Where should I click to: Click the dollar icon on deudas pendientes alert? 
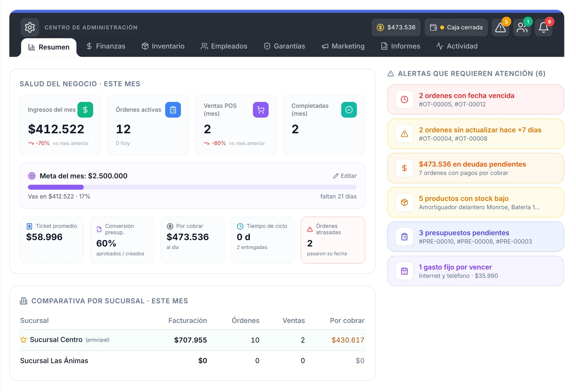405,168
